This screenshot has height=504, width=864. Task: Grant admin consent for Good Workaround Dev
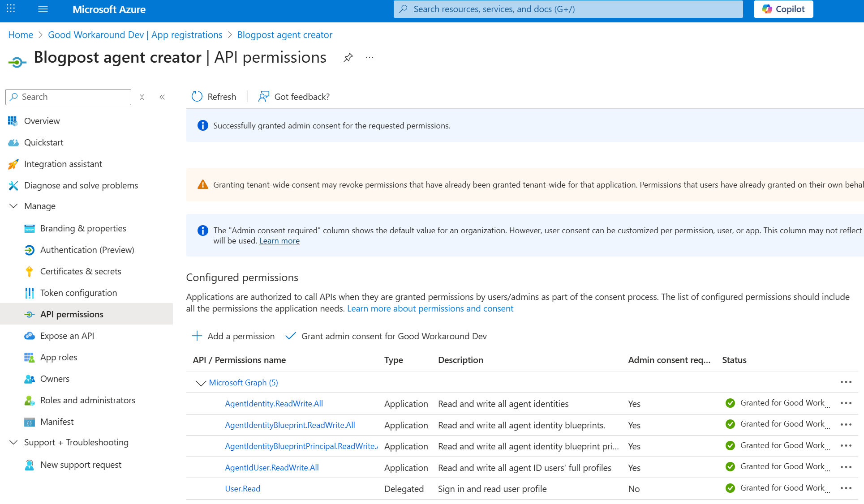(x=386, y=336)
